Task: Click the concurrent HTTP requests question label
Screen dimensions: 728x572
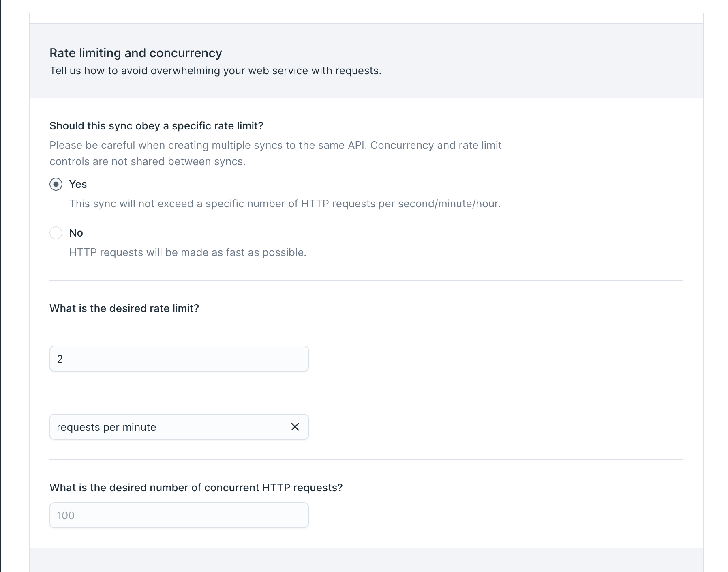Action: click(196, 488)
